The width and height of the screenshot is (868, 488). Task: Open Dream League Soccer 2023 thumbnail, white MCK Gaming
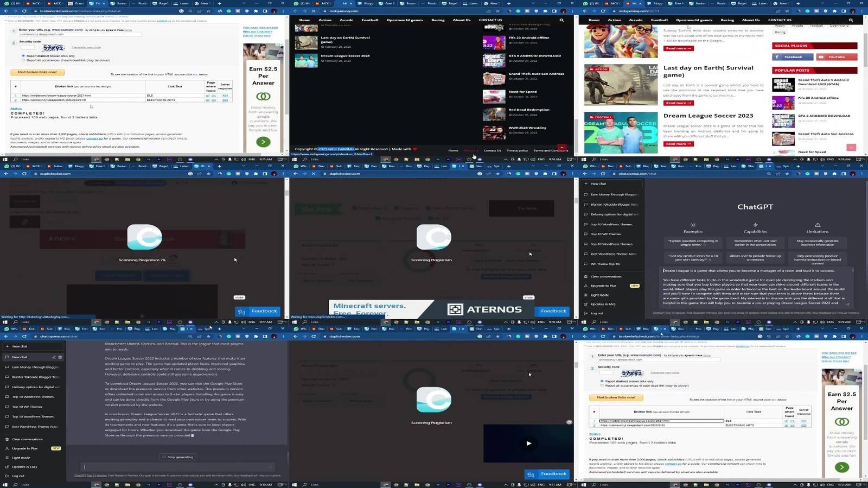coord(621,133)
